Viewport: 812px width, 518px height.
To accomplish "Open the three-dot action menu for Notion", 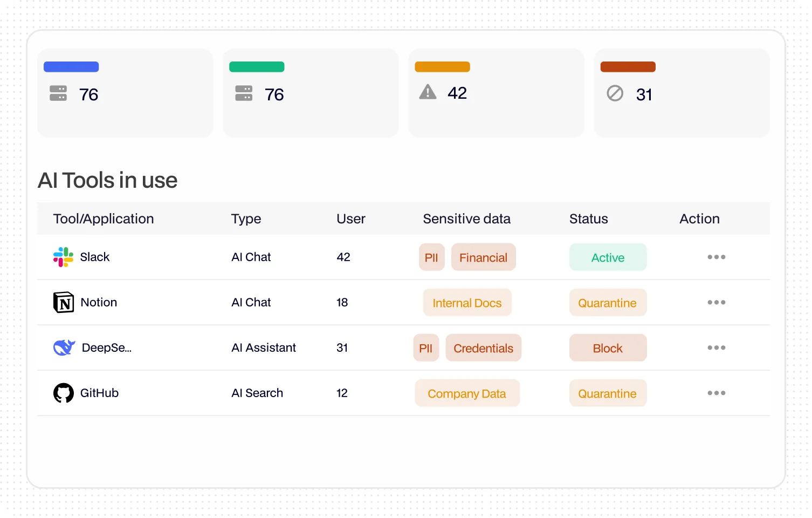I will click(717, 302).
